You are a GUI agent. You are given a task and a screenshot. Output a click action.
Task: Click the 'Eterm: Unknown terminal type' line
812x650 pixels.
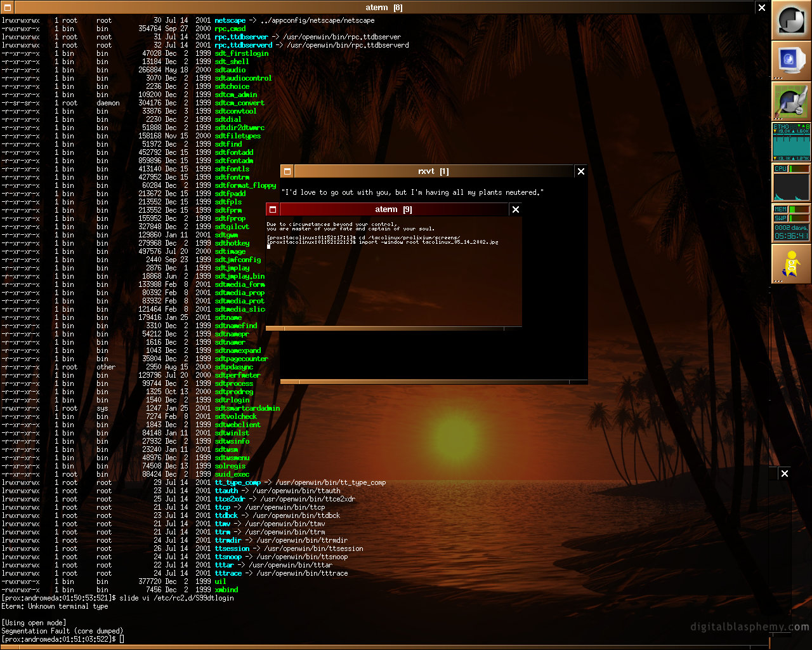[55, 606]
